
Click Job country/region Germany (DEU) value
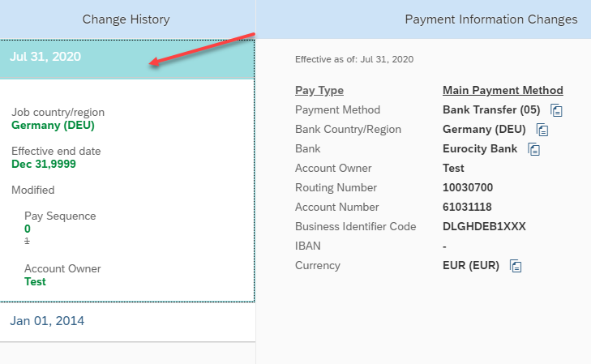53,125
